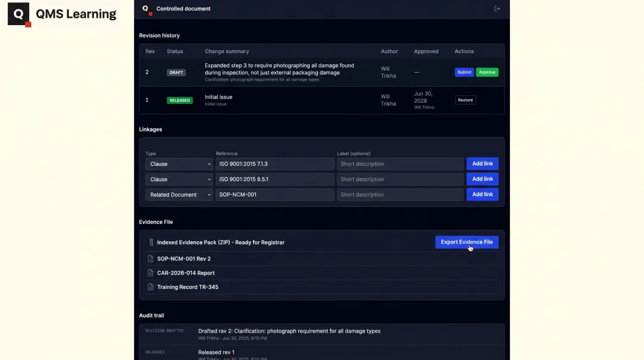Submit revision 2 draft
Screen dimensions: 644x360
point(464,72)
